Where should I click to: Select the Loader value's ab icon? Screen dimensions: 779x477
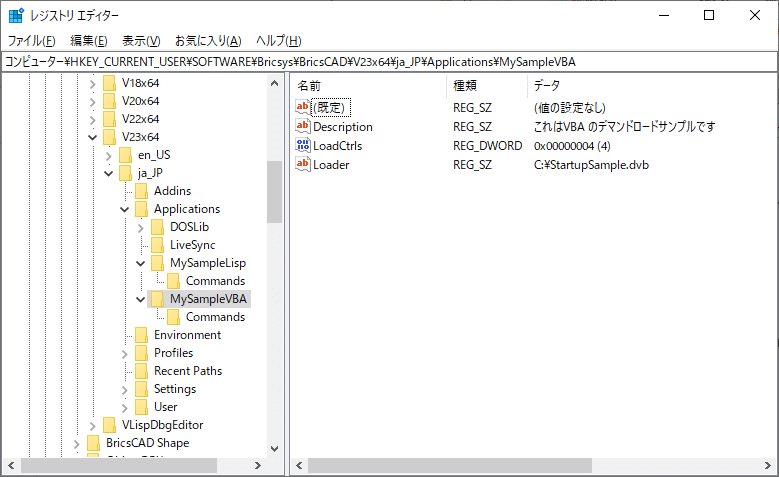click(303, 164)
